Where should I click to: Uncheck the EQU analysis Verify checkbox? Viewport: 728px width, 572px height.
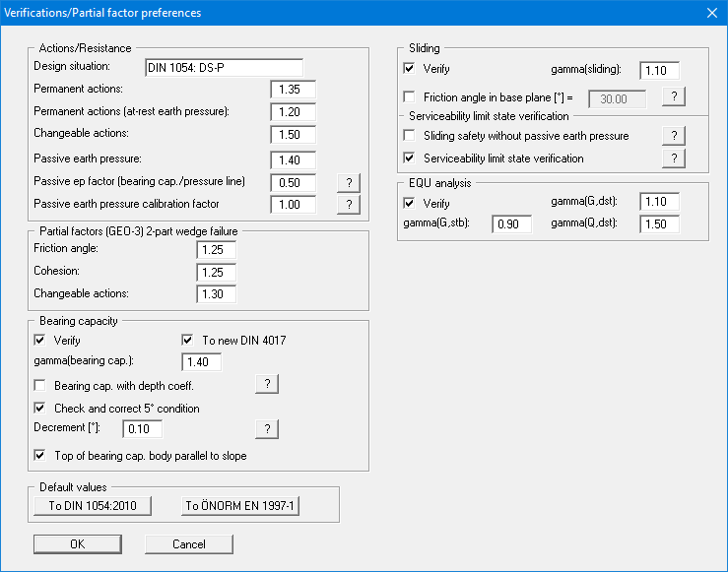click(410, 203)
